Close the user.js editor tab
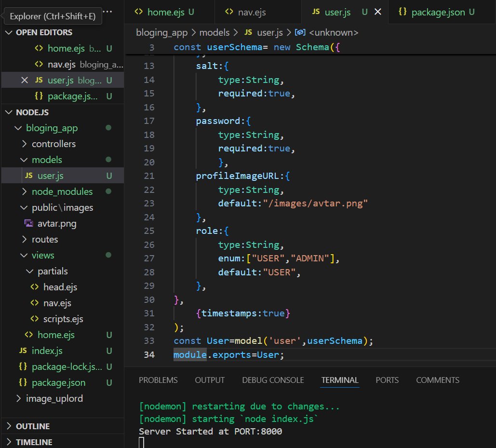 pos(378,12)
